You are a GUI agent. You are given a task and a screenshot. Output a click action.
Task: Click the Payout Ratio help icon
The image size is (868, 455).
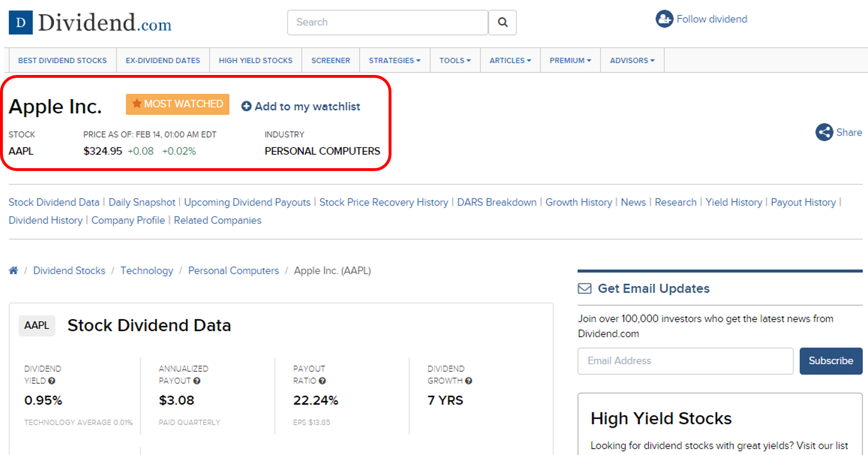click(x=322, y=381)
